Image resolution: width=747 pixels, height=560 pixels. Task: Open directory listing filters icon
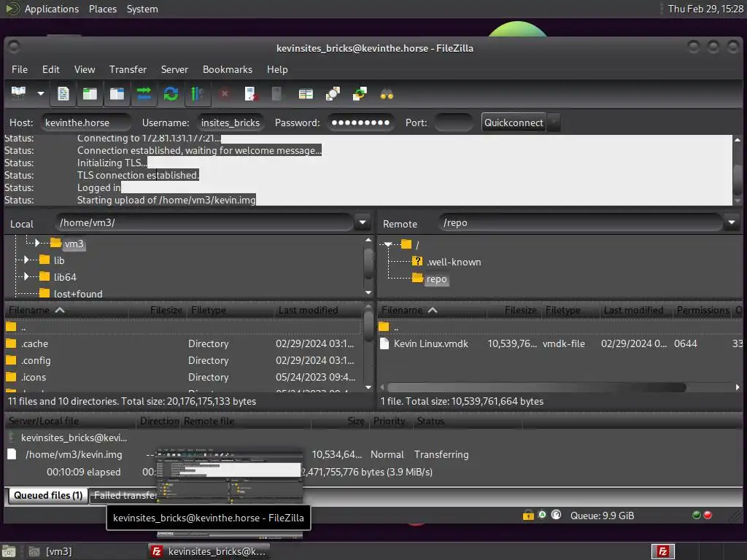[x=306, y=93]
